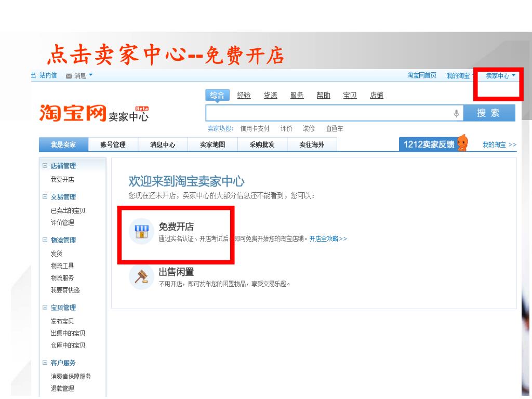Open the 我是卖家 navigation tab

[x=63, y=144]
